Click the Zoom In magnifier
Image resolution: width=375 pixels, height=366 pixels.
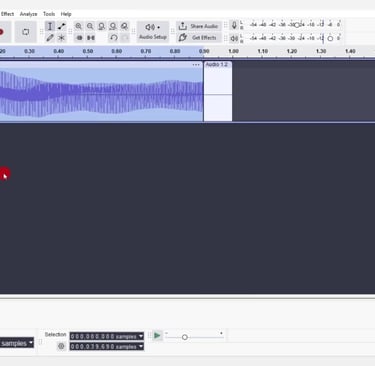79,26
